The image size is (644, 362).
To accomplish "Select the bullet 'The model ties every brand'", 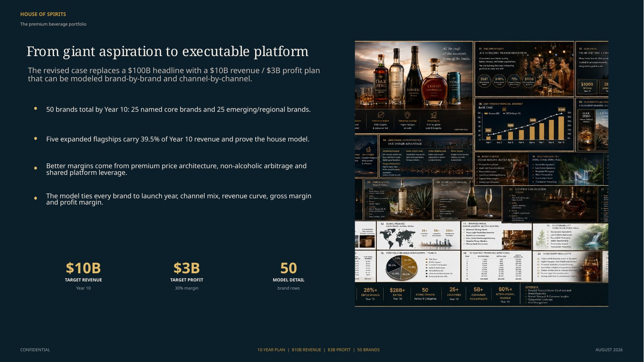I will tap(179, 199).
